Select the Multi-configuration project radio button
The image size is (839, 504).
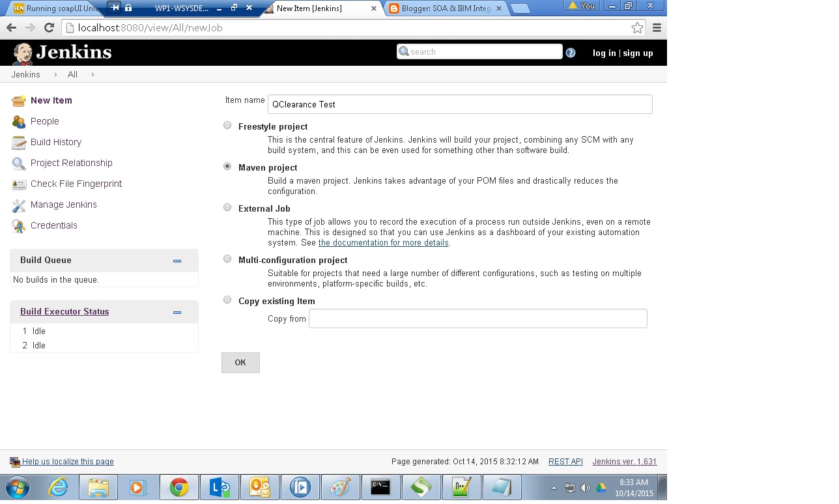click(227, 259)
